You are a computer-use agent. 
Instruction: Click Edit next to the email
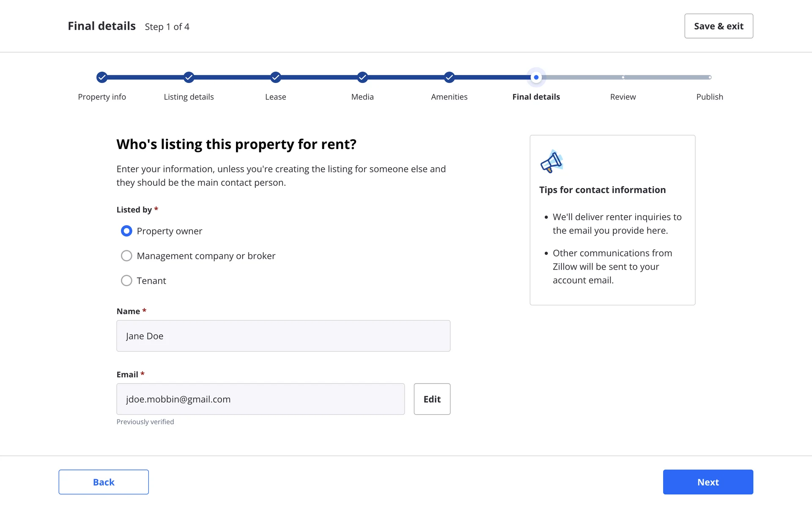click(432, 399)
